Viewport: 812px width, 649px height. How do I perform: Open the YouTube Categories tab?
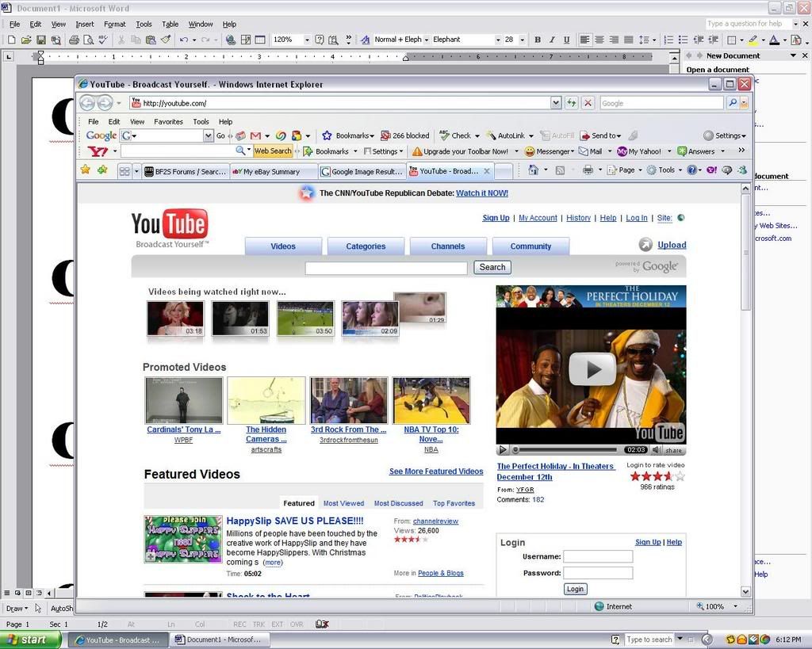(x=366, y=246)
